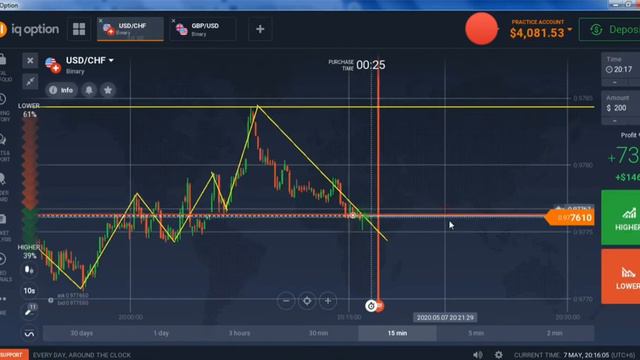The image size is (640, 360).
Task: Click the Deposit button
Action: (610, 29)
